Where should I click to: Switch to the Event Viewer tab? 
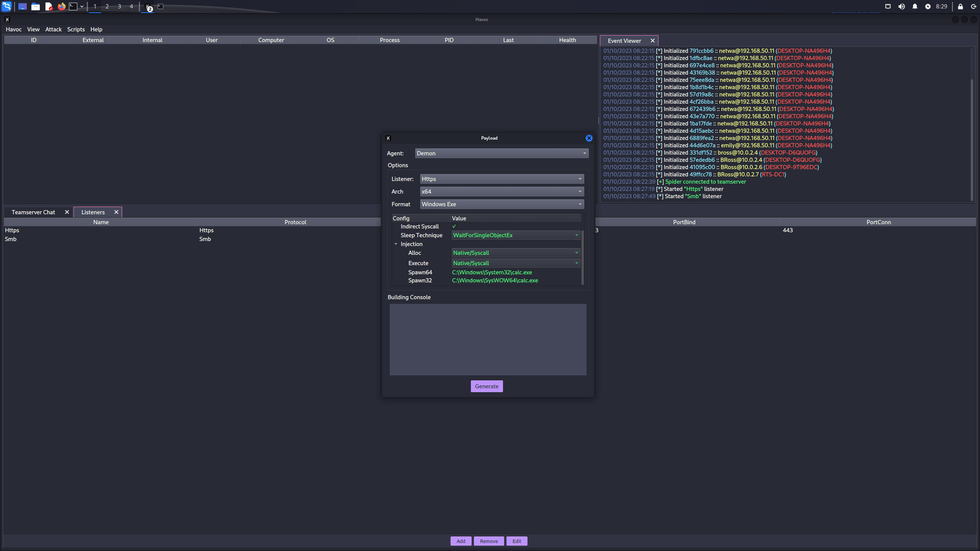coord(624,41)
